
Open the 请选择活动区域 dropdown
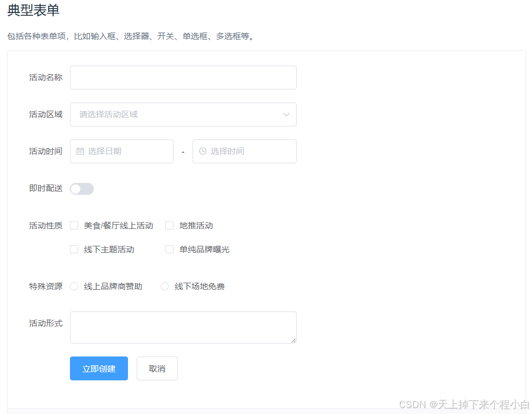point(183,114)
